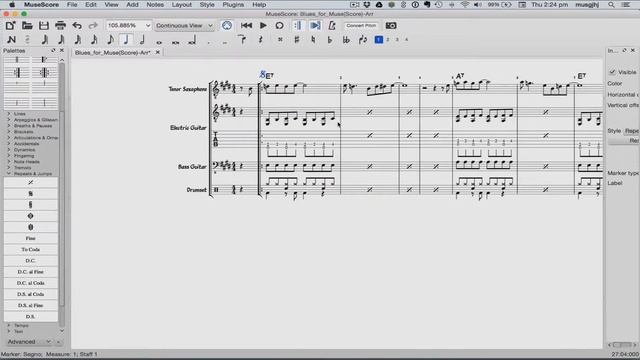Toggle the metronome icon
Screen dimensions: 640x360
332,26
